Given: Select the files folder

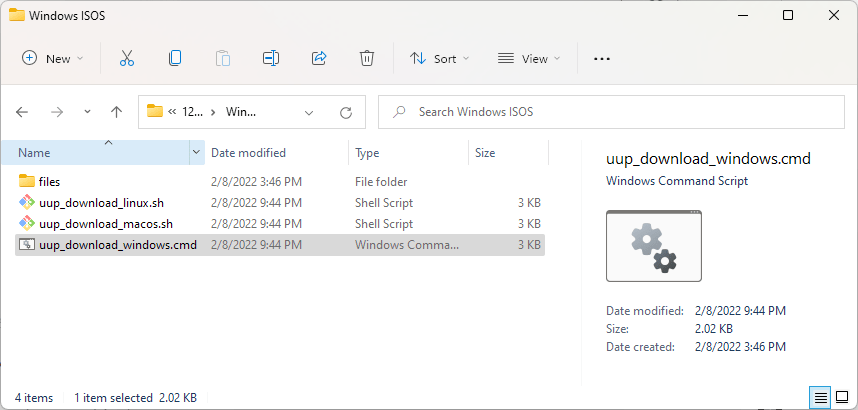Looking at the screenshot, I should pyautogui.click(x=49, y=182).
